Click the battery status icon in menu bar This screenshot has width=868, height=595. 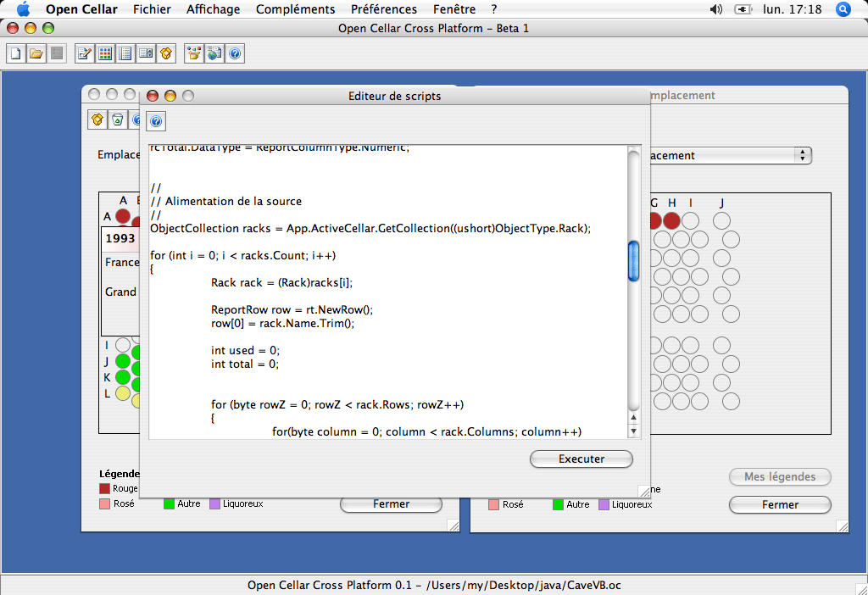743,9
